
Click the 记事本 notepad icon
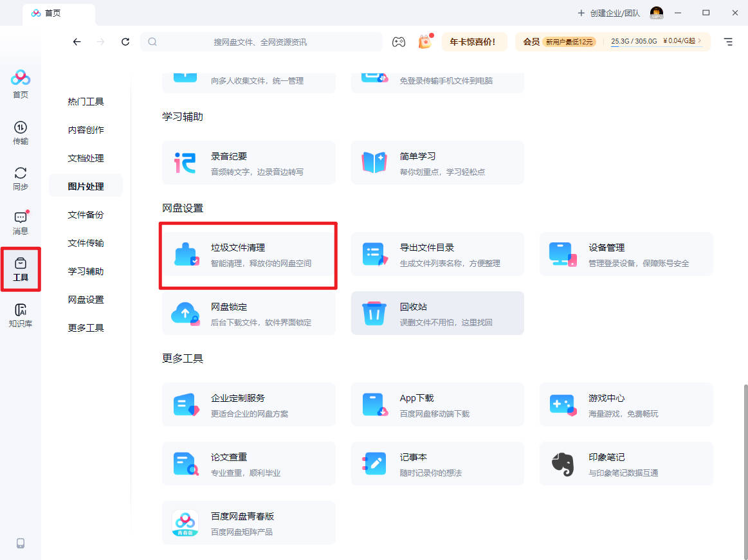coord(374,464)
